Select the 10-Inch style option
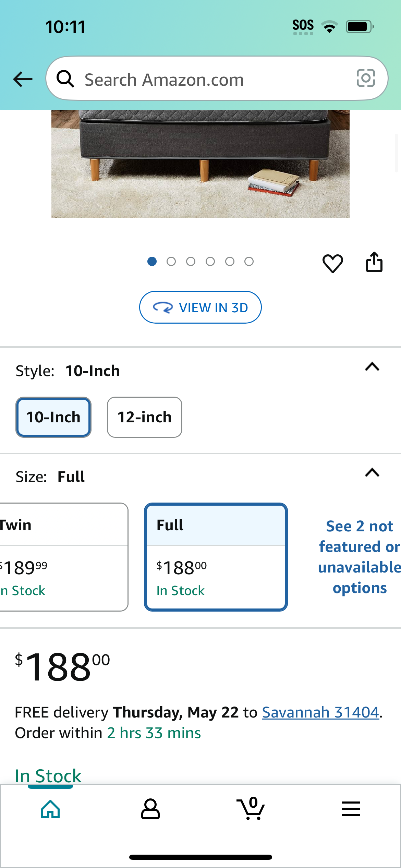The height and width of the screenshot is (868, 401). 53,417
